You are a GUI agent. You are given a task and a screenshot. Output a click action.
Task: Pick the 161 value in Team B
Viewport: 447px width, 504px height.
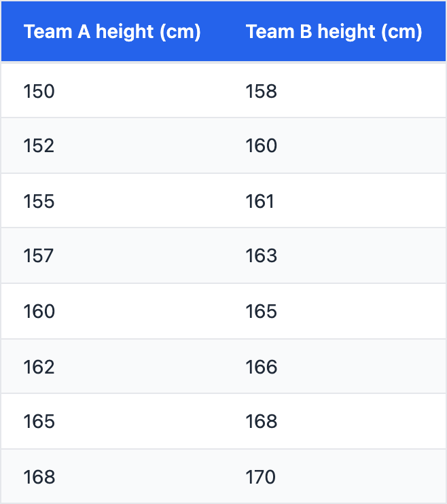pos(260,202)
